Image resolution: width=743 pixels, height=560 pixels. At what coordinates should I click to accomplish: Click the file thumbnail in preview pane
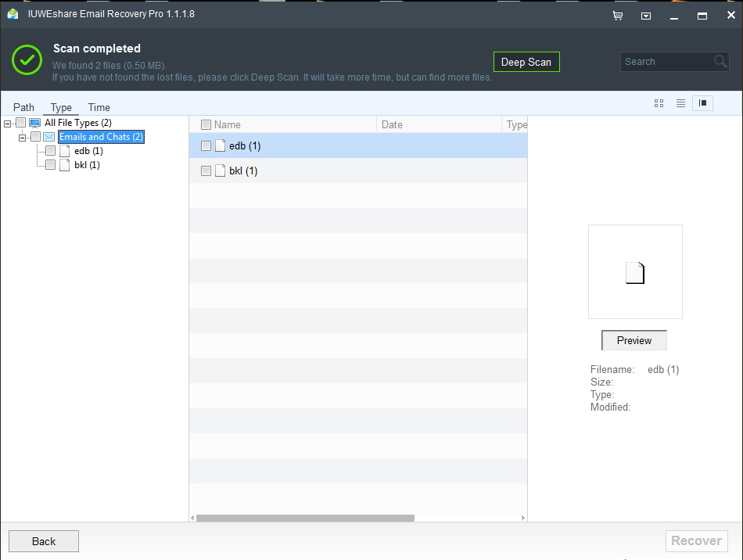(x=635, y=273)
